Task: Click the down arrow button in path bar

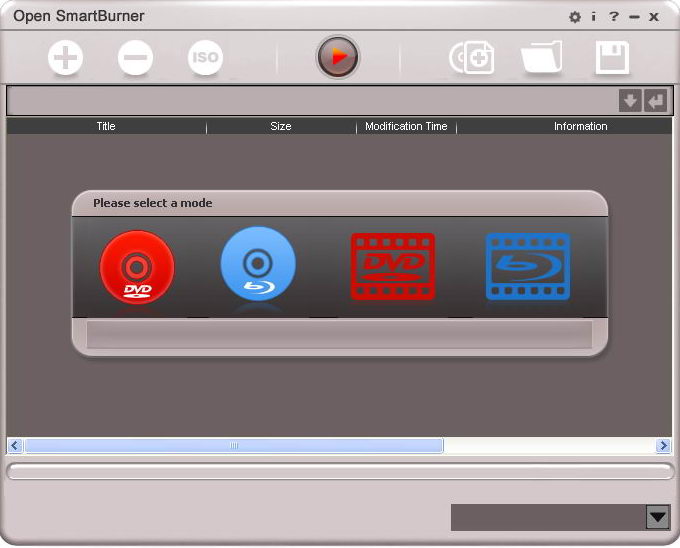Action: pos(630,101)
